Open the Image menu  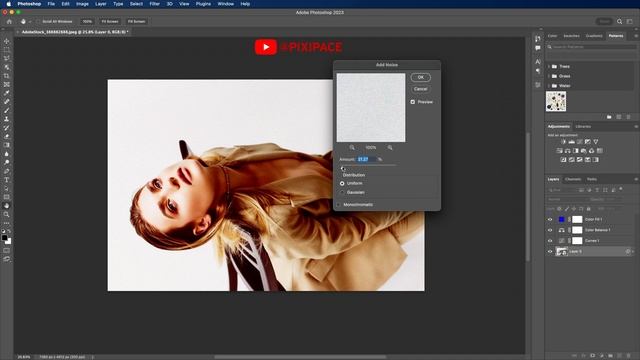coord(82,4)
